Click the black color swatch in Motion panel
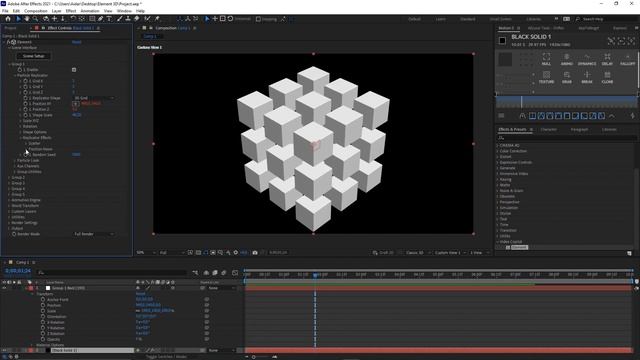Image resolution: width=640 pixels, height=360 pixels. [502, 40]
